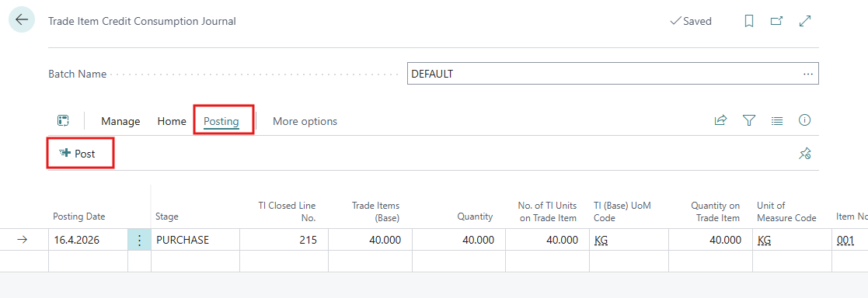Open page in new window icon
This screenshot has width=868, height=298.
776,21
